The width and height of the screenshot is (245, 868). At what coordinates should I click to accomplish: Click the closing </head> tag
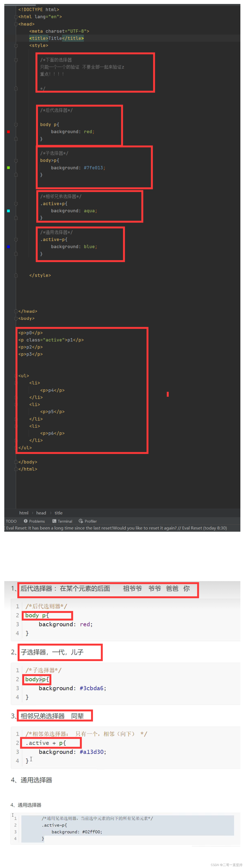coord(28,311)
